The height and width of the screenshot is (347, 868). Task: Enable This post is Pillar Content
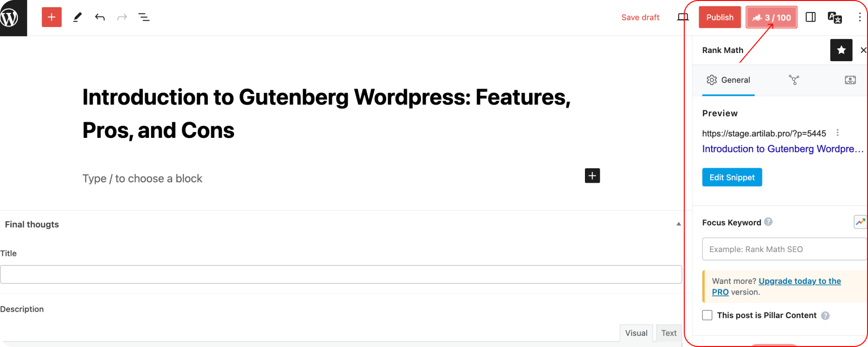[x=707, y=315]
